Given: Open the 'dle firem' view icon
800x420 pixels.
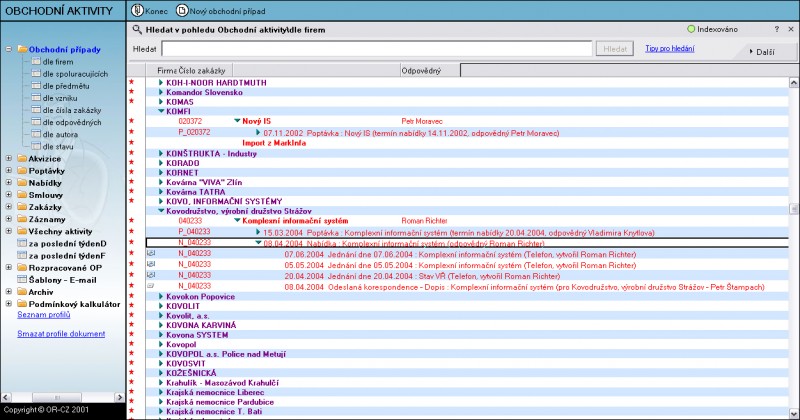Looking at the screenshot, I should click(x=35, y=62).
